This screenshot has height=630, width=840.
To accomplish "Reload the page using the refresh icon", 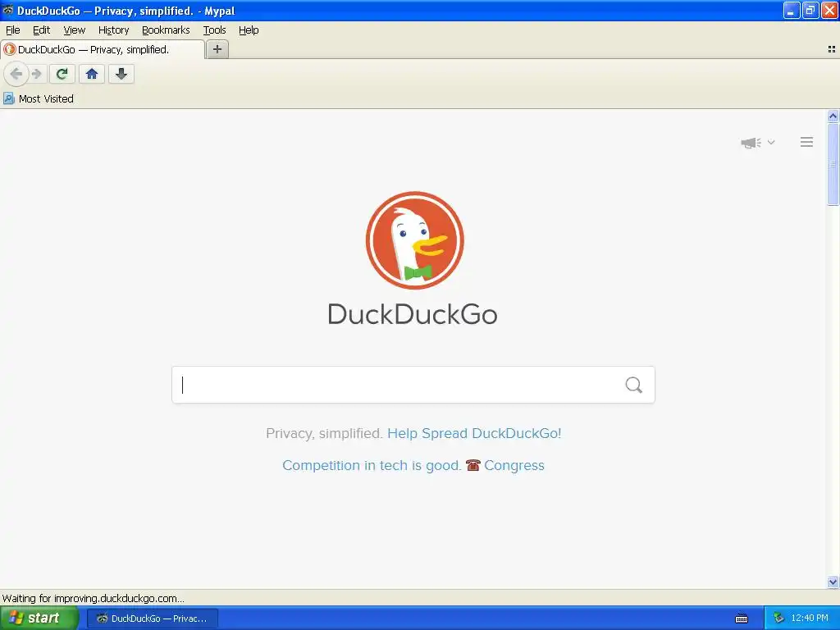I will pos(62,74).
